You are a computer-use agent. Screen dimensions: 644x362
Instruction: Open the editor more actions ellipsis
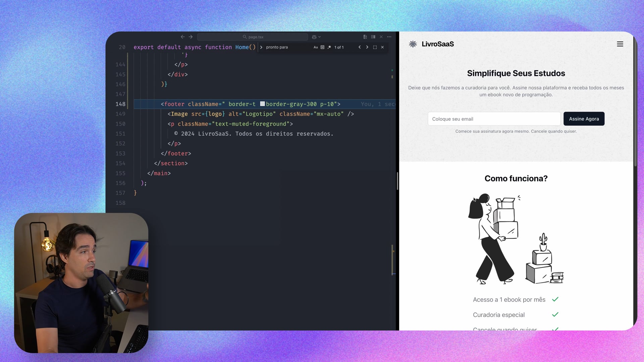[389, 37]
